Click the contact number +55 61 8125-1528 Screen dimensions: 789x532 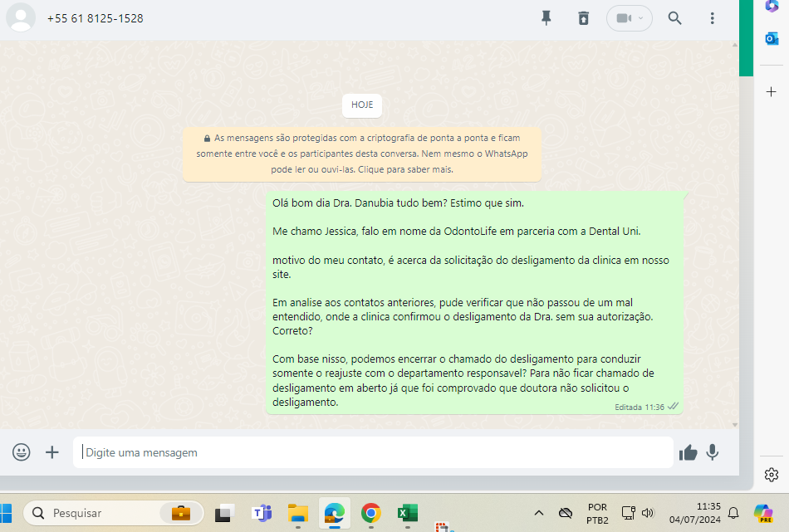coord(96,18)
